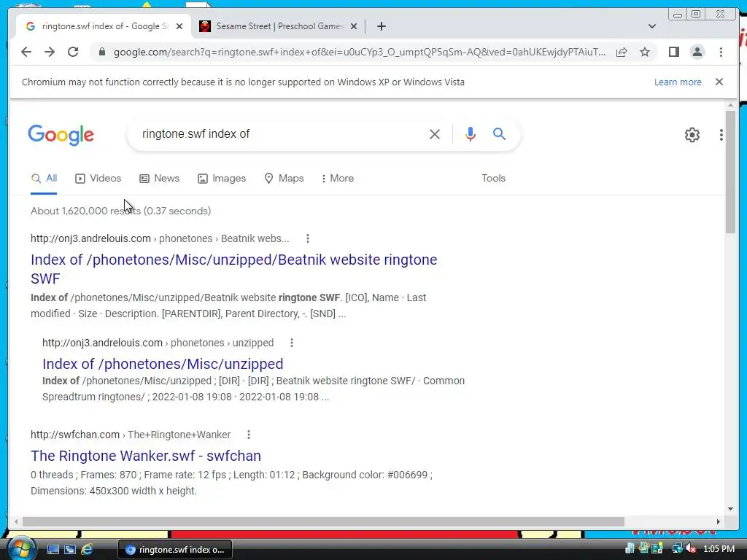Image resolution: width=747 pixels, height=560 pixels.
Task: Click the scroll down arrow
Action: point(730,508)
